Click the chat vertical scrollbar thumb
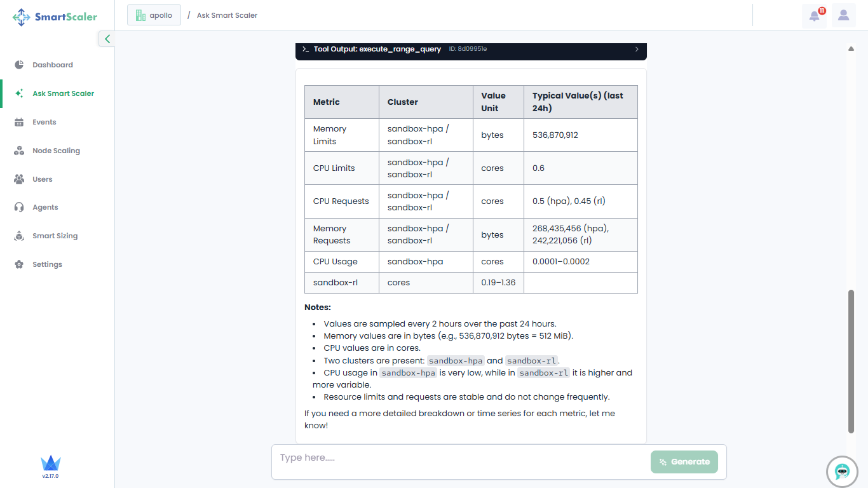The height and width of the screenshot is (488, 868). coord(851,361)
